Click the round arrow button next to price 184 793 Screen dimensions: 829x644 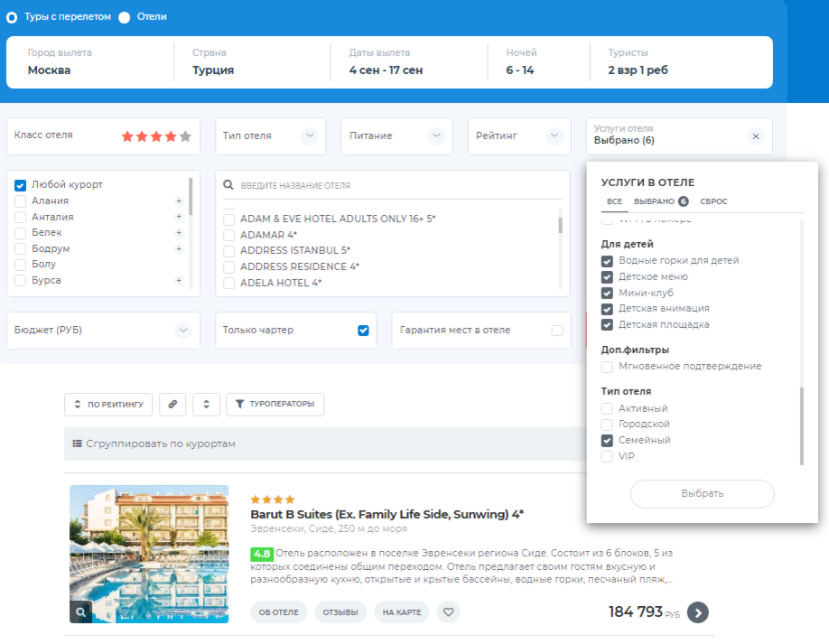(697, 612)
